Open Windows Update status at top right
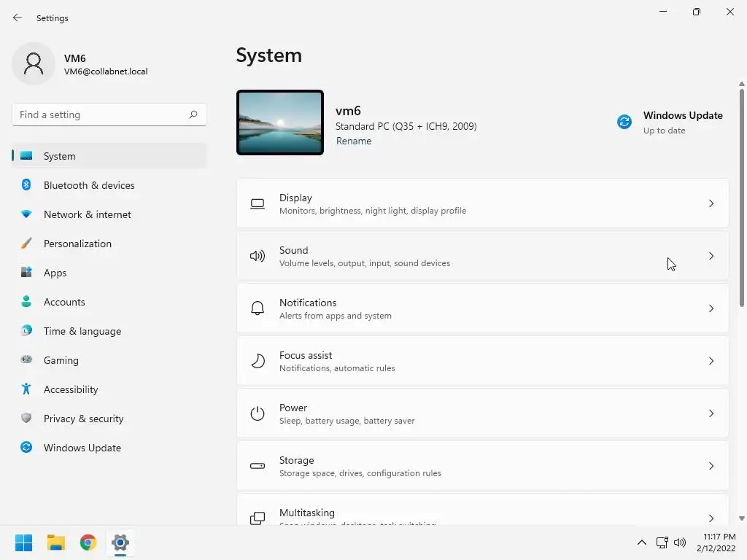This screenshot has width=747, height=560. (670, 122)
